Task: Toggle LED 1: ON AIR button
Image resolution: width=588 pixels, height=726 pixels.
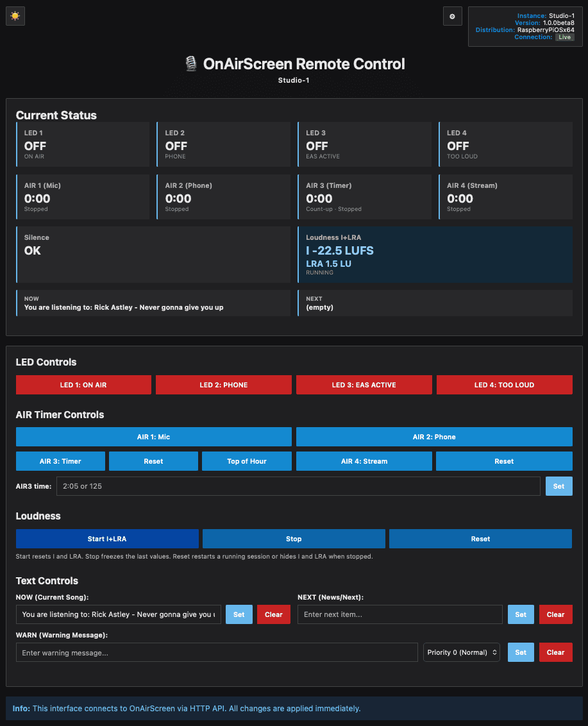Action: [x=83, y=385]
